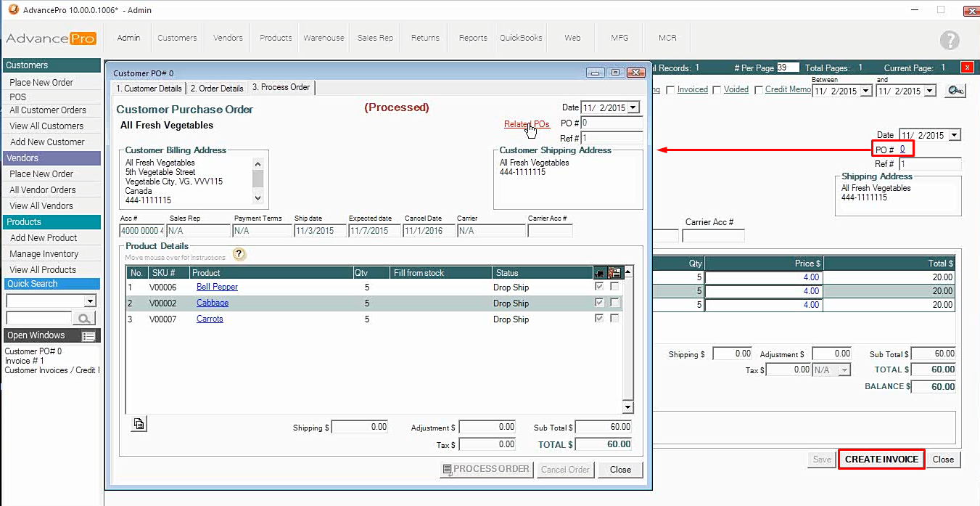980x506 pixels.
Task: Open the Warehouse menu
Action: click(x=324, y=38)
